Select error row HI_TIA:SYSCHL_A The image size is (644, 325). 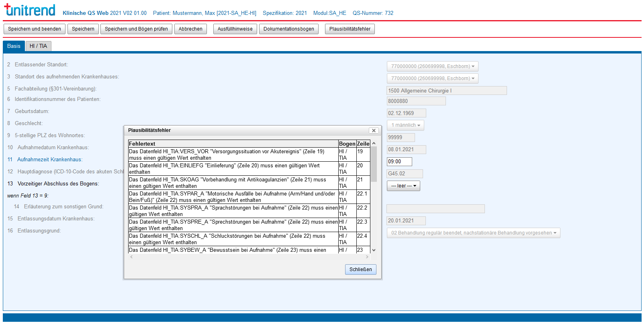249,239
